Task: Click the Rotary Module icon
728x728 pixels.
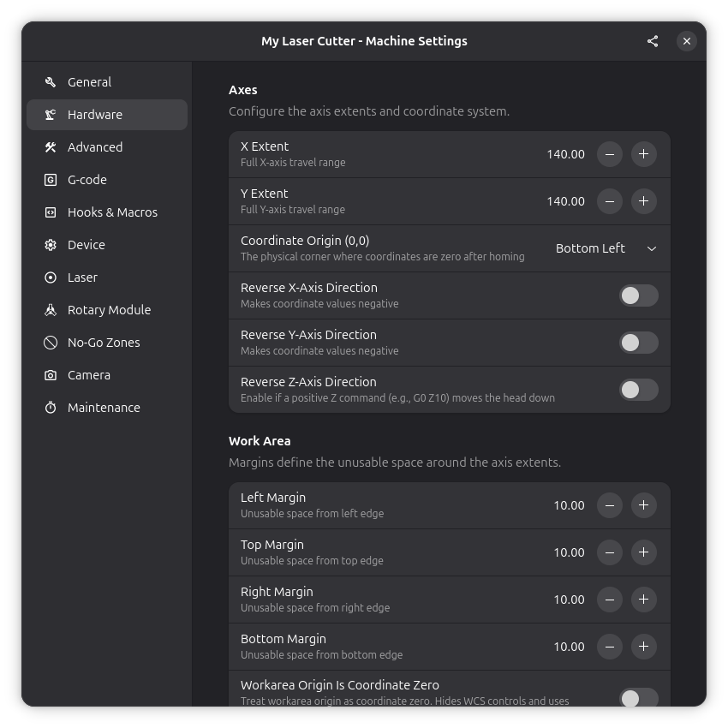Action: 51,310
